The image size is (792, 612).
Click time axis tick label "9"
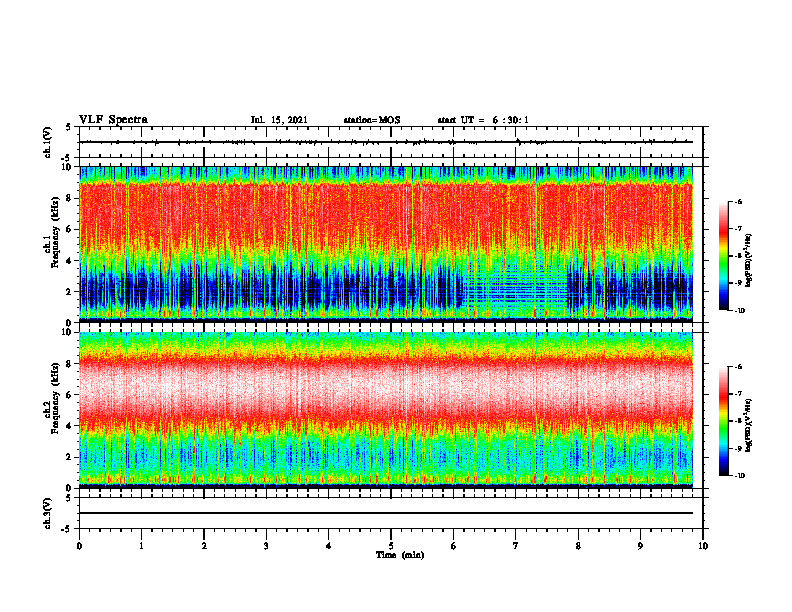click(x=640, y=546)
